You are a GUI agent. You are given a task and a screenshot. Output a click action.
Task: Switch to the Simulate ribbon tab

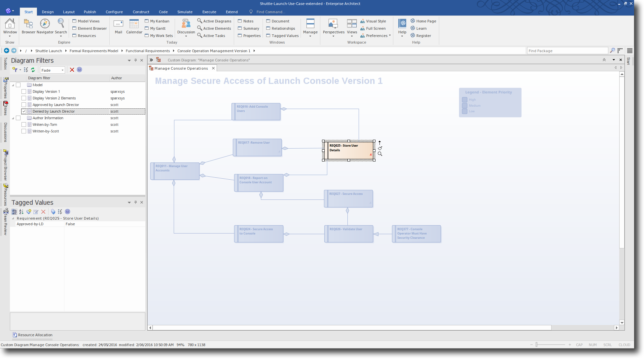(185, 12)
